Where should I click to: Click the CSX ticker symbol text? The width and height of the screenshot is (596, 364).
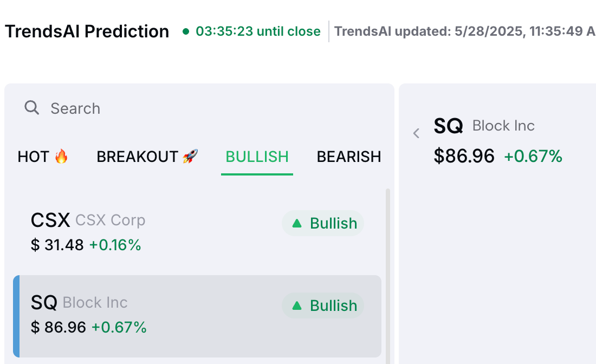point(50,220)
